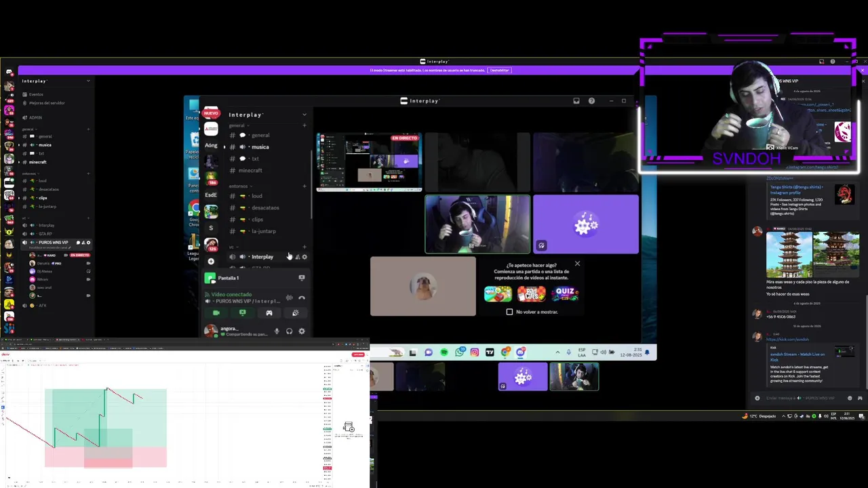Select the EsdE server in shared screen
This screenshot has width=868, height=488.
pos(211,195)
